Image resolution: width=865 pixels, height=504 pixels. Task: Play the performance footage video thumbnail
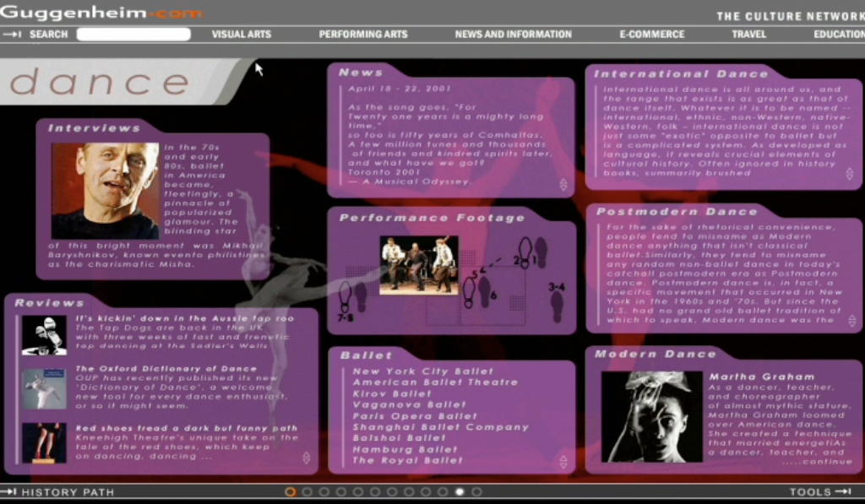[x=418, y=264]
